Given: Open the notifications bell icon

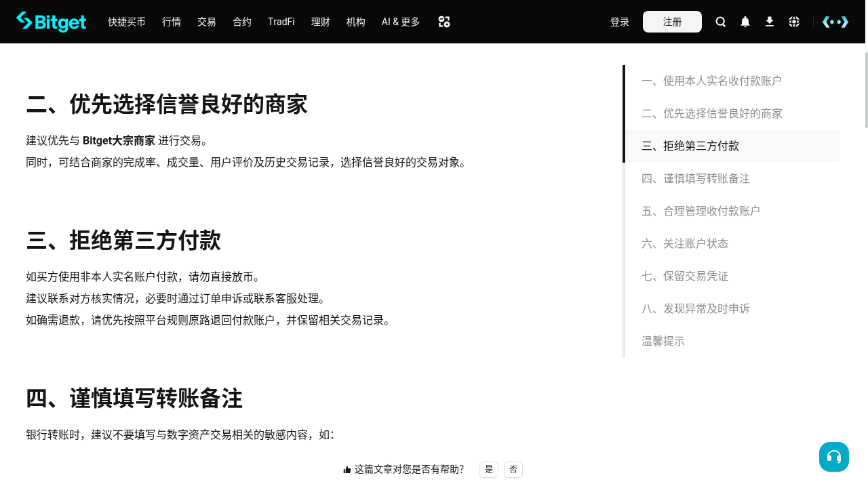Looking at the screenshot, I should [x=745, y=22].
